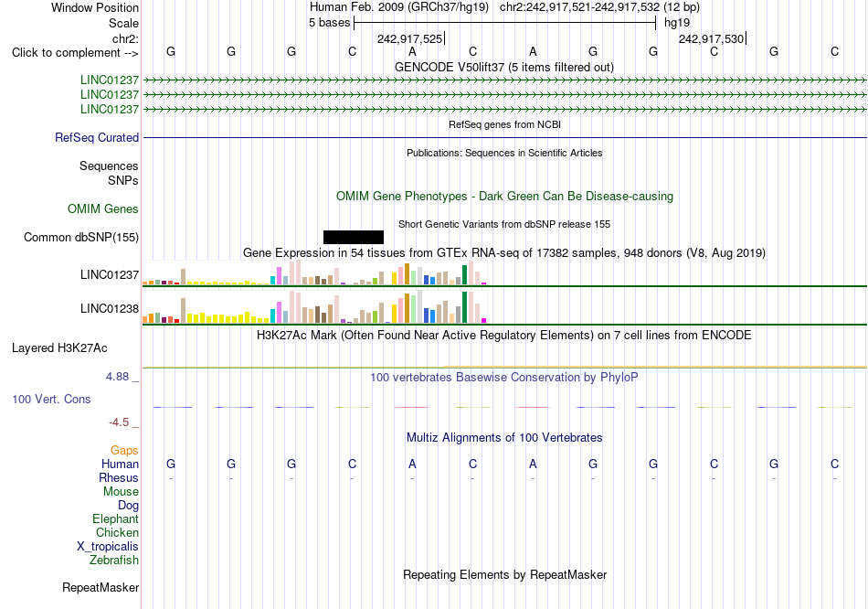Click the Rhesus species label

(119, 477)
